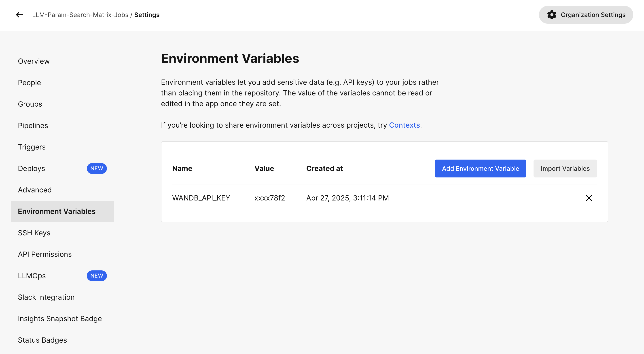This screenshot has height=354, width=644.
Task: Open the Status Badges page
Action: click(42, 340)
